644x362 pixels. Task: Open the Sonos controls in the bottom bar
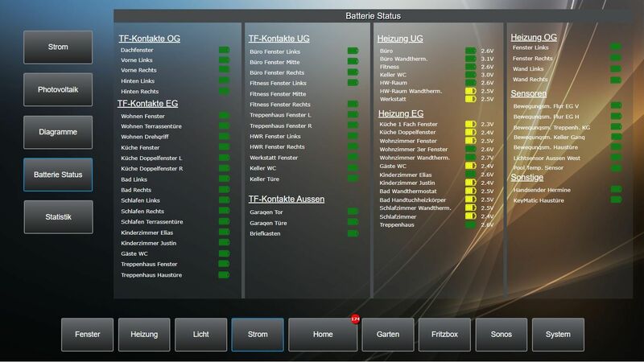pos(502,334)
